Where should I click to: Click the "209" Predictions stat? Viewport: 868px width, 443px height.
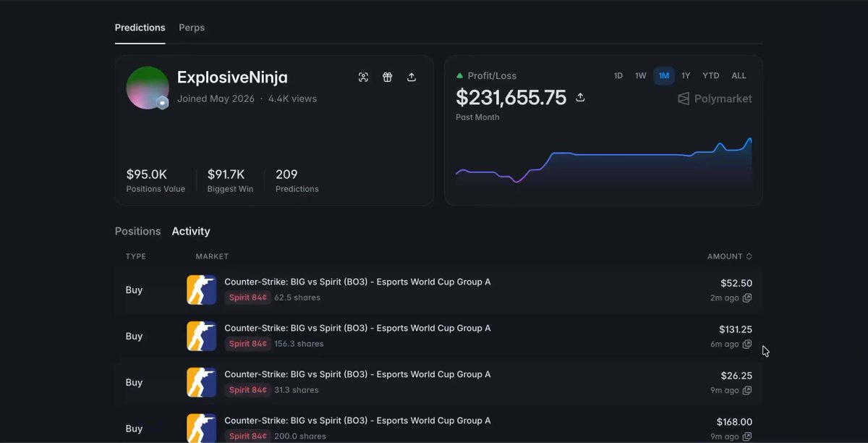(297, 180)
